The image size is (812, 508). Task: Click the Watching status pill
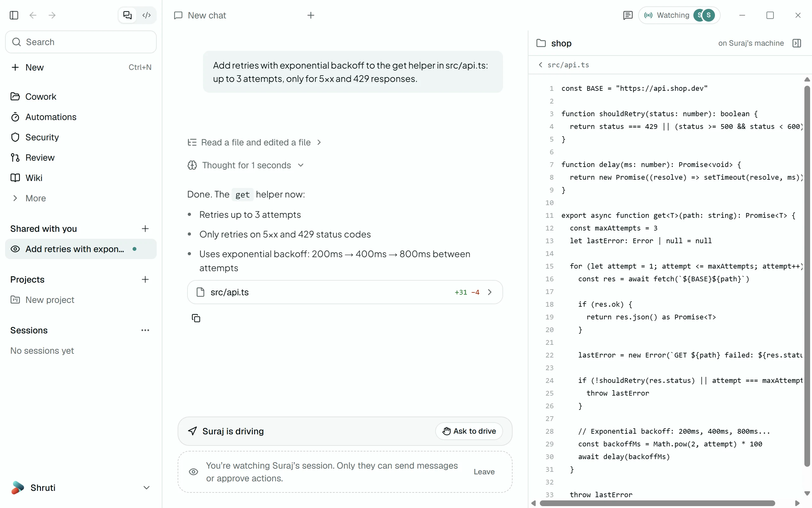point(679,16)
